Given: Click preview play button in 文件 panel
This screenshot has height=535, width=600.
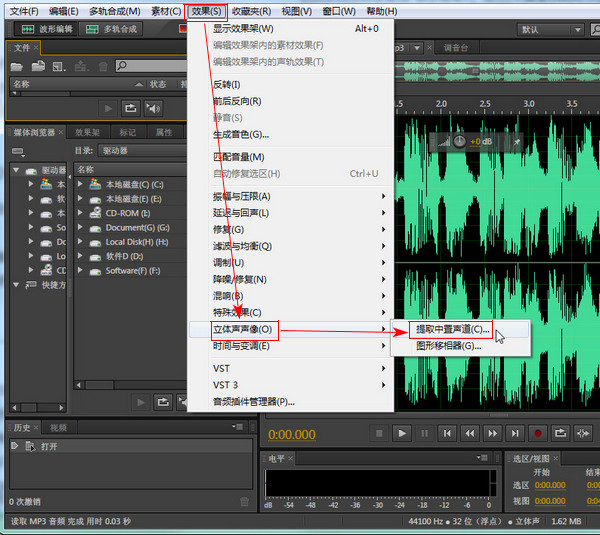Looking at the screenshot, I should (108, 109).
